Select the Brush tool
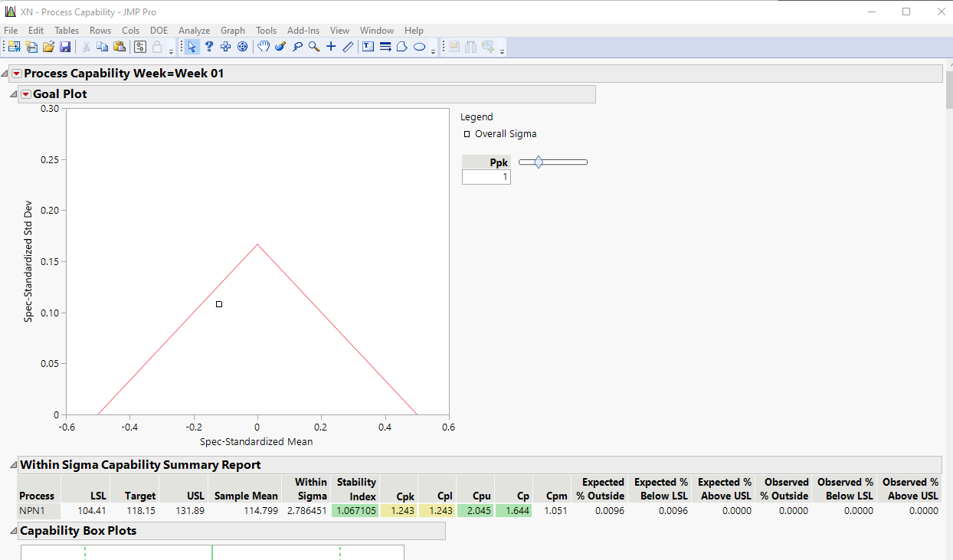Viewport: 953px width, 560px height. [280, 47]
